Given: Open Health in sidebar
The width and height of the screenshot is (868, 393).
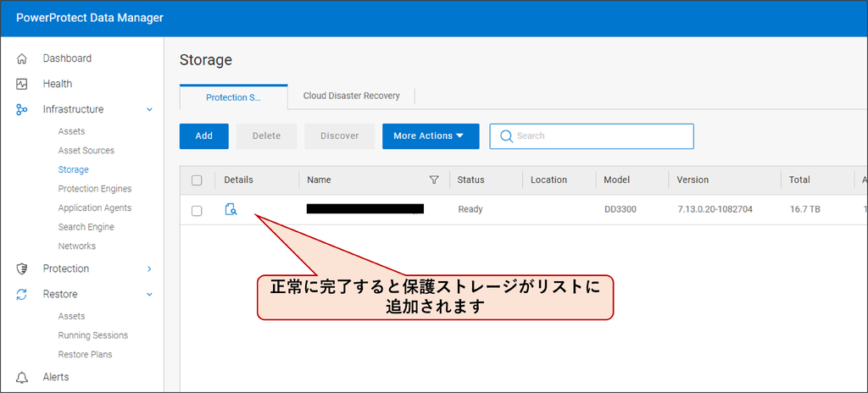Looking at the screenshot, I should click(x=58, y=84).
